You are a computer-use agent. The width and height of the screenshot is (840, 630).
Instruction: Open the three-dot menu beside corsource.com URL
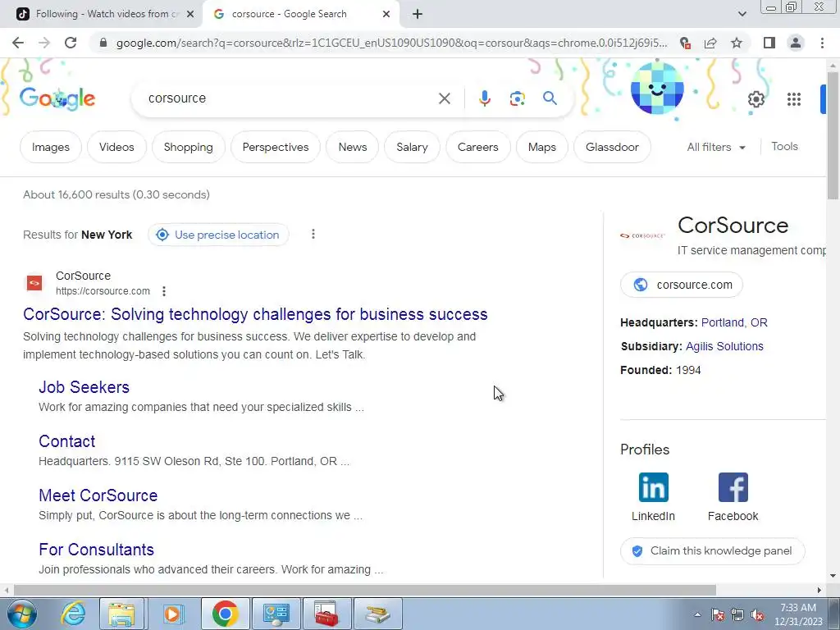pyautogui.click(x=164, y=291)
